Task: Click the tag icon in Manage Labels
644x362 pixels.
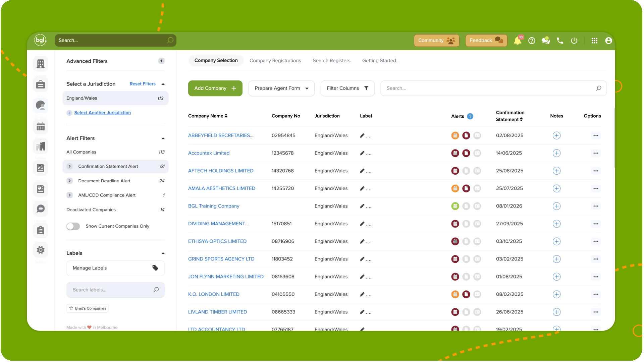Action: tap(155, 268)
